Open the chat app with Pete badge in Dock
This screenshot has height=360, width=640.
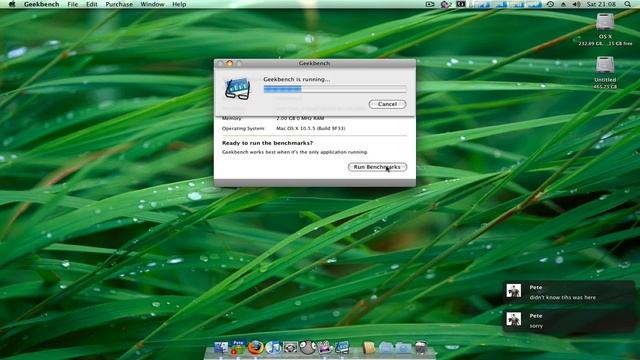pos(238,347)
